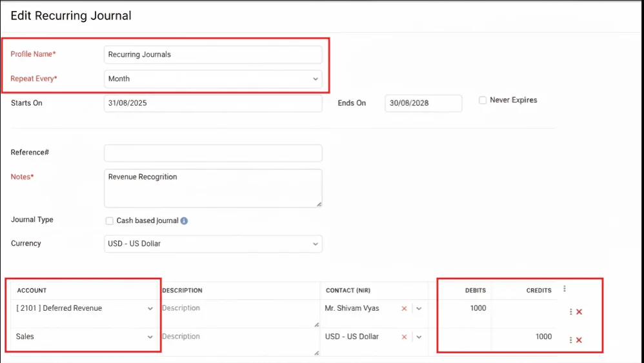Focus the Reference# input box

pyautogui.click(x=213, y=153)
